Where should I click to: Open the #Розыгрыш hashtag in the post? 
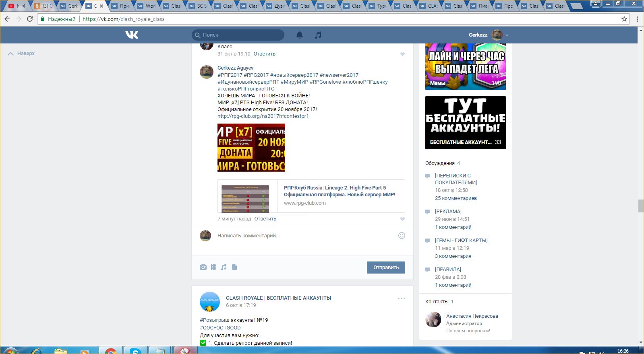215,320
